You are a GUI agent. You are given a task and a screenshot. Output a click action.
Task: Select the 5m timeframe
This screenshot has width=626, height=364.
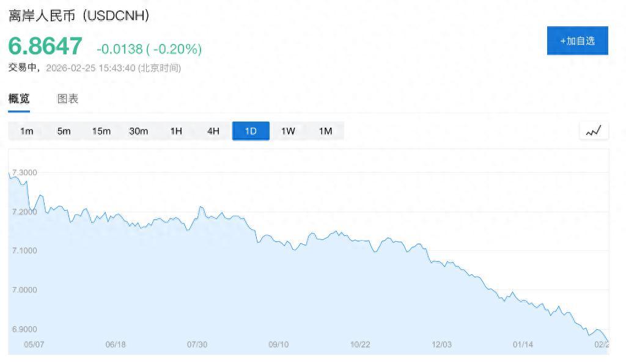coord(64,130)
